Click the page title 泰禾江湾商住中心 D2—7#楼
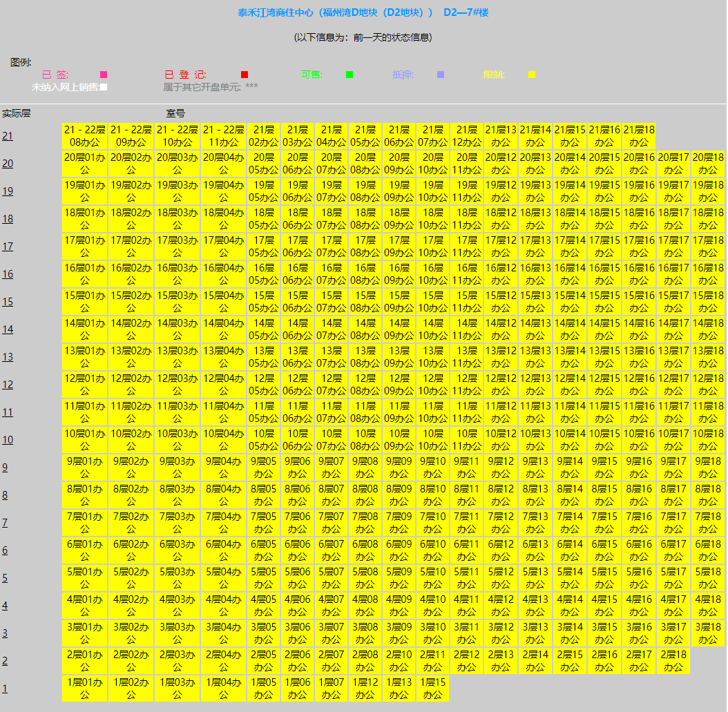Viewport: 728px width, 712px height. click(363, 12)
